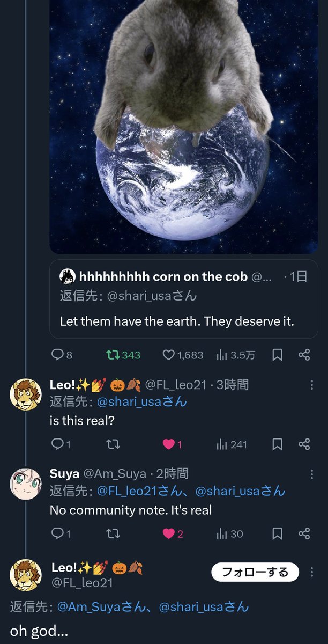The image size is (328, 644).
Task: View analytics showing 3.5万 views
Action: [x=235, y=355]
